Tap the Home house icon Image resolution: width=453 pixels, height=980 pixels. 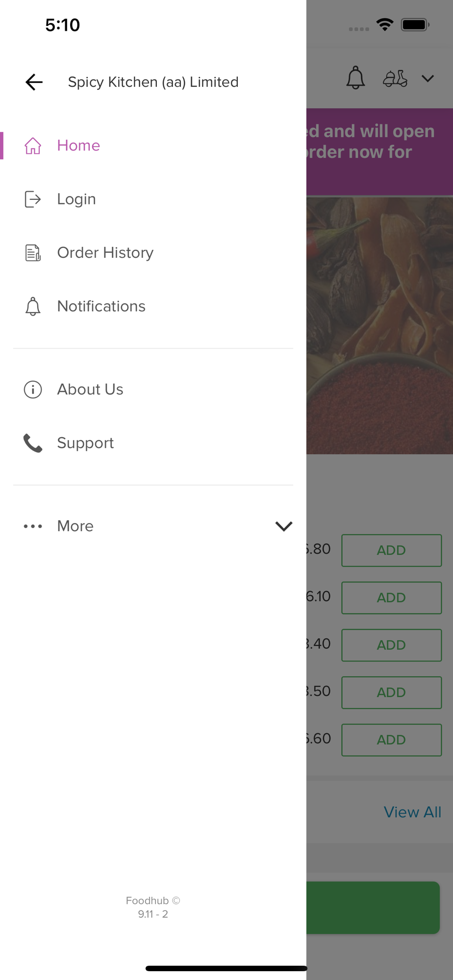[33, 146]
